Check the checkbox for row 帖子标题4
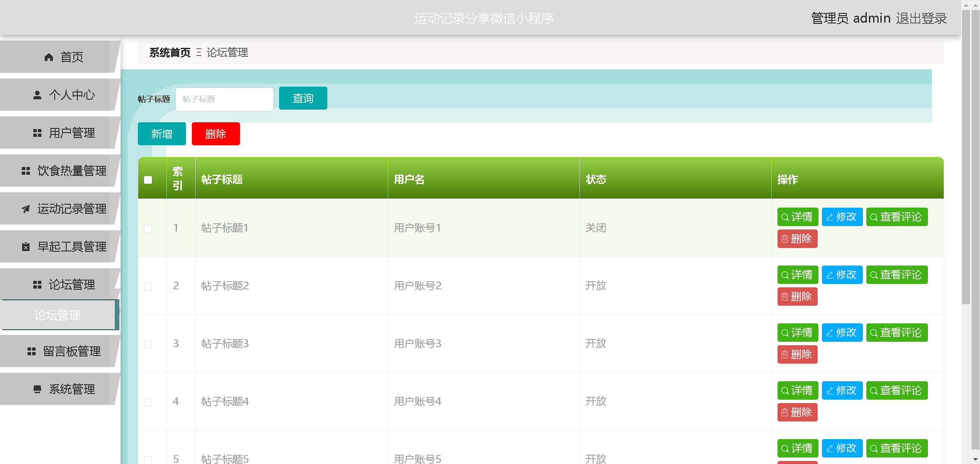 tap(148, 402)
